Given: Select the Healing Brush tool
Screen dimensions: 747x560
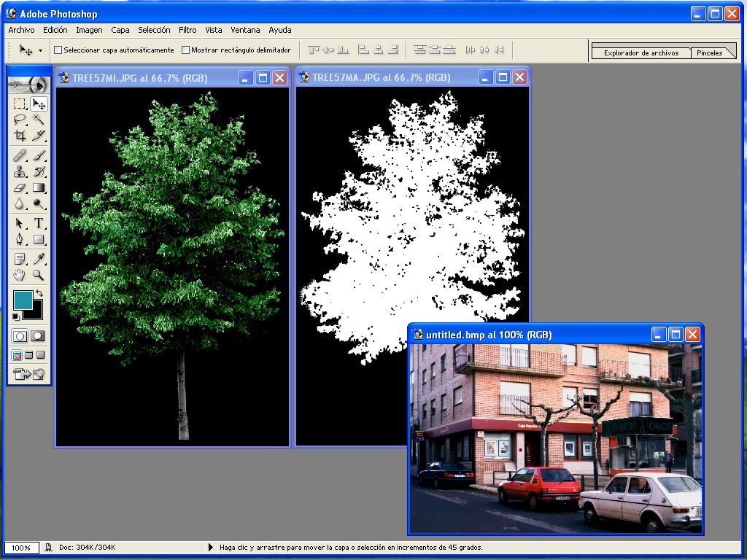Looking at the screenshot, I should point(19,156).
